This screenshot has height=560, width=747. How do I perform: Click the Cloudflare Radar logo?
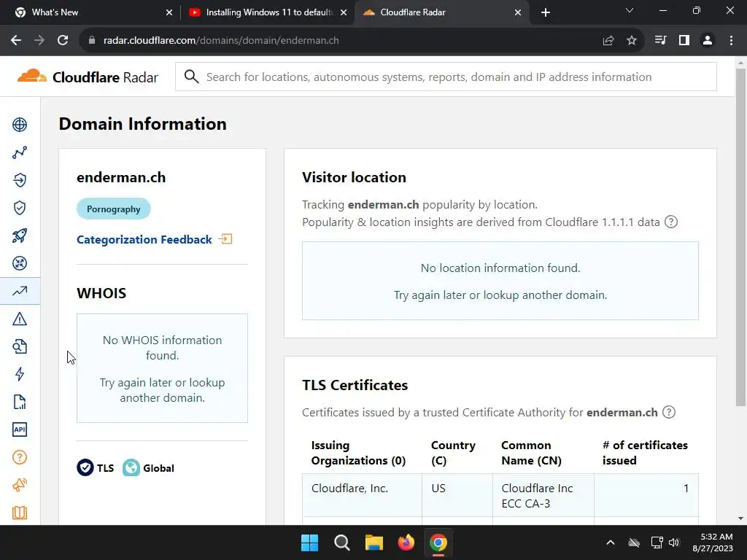(x=88, y=77)
